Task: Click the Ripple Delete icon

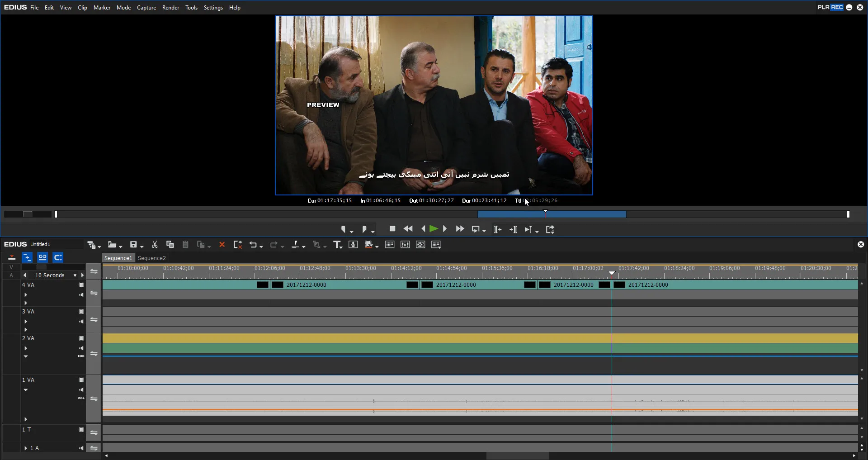Action: point(238,245)
